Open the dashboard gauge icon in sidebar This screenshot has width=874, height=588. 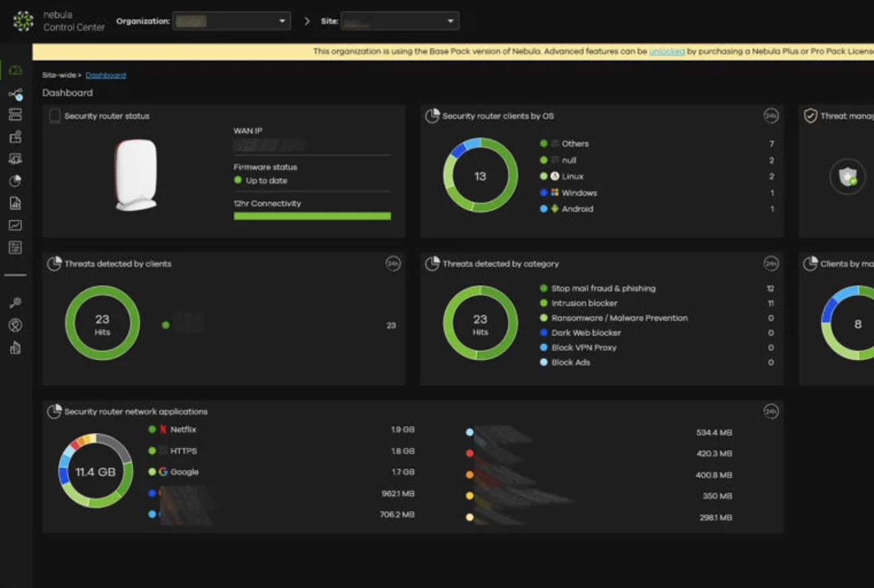point(16,70)
